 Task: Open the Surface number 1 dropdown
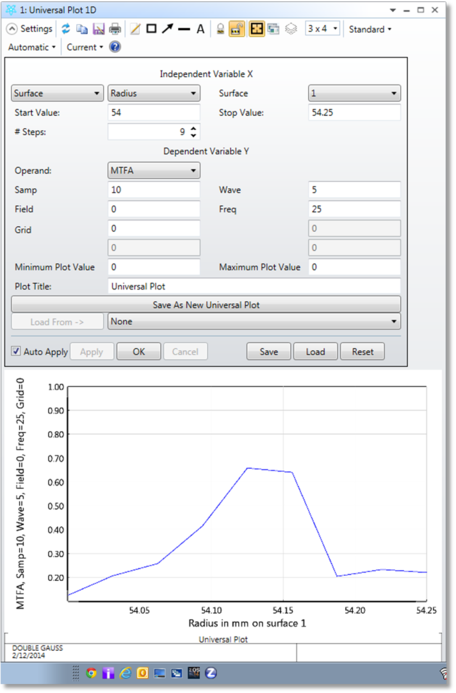(x=354, y=93)
